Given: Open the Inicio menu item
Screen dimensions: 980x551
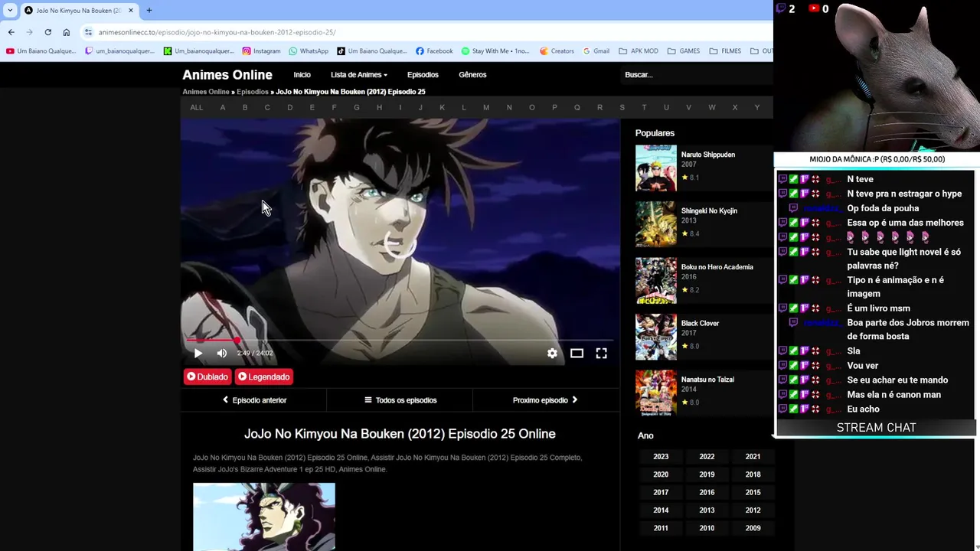Looking at the screenshot, I should (302, 75).
